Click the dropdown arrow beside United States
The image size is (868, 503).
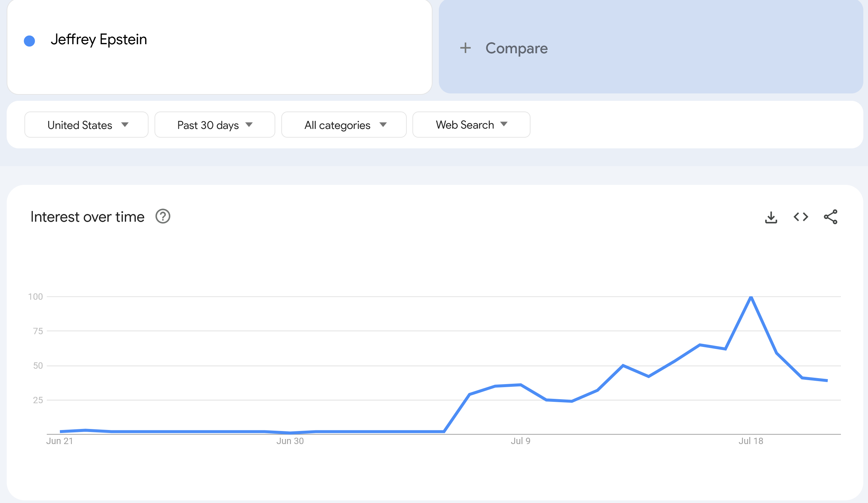(125, 125)
